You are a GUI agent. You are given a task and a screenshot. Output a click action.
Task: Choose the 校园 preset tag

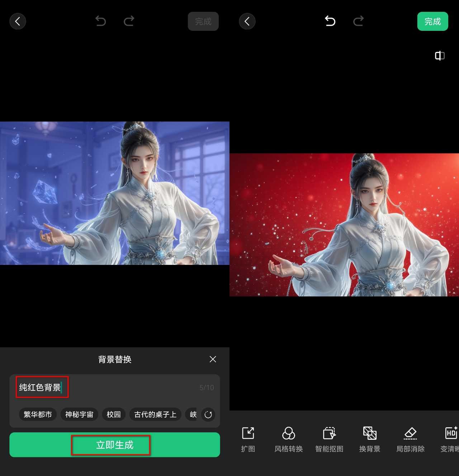pos(113,415)
